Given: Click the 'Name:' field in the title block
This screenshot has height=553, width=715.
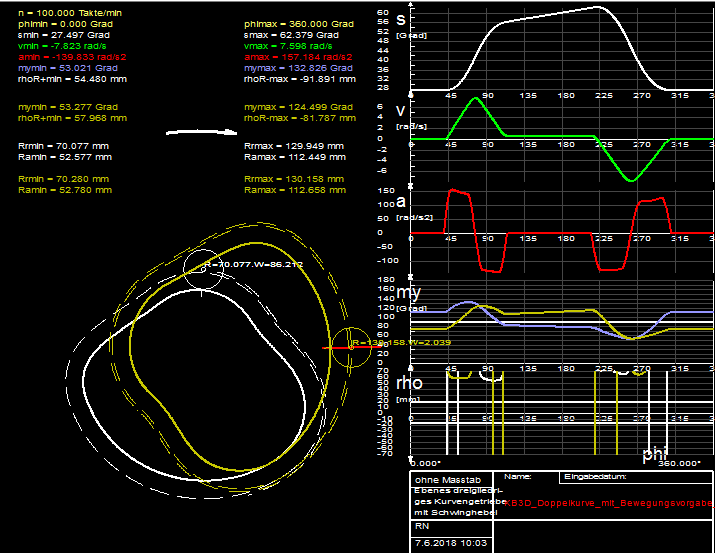Looking at the screenshot, I should coord(518,477).
